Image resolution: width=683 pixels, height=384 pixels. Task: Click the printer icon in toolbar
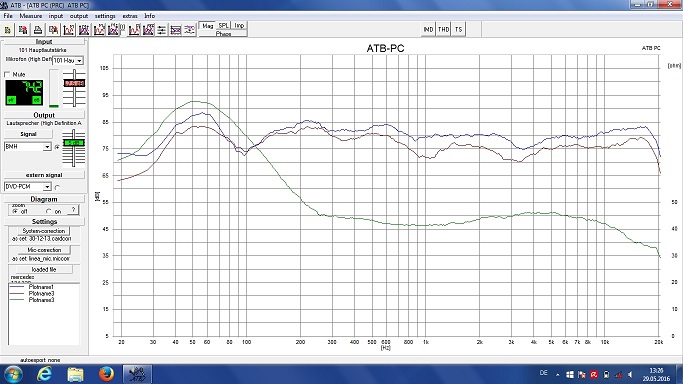point(38,30)
